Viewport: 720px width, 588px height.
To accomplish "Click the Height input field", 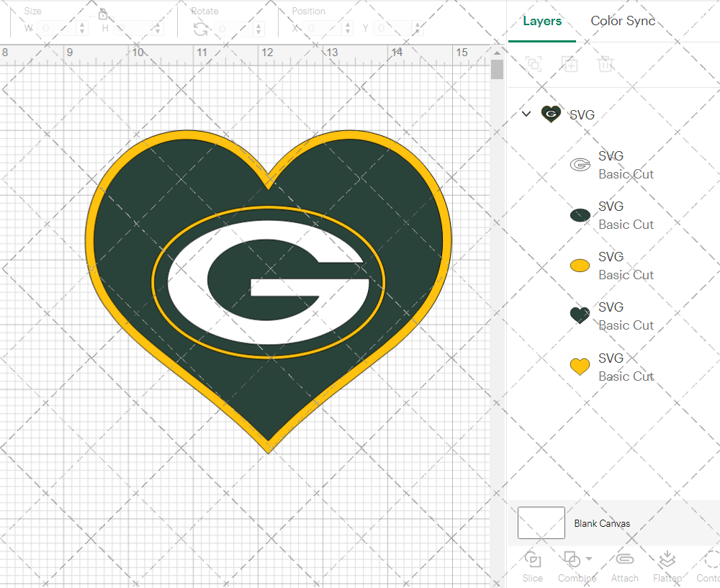I will (x=134, y=29).
